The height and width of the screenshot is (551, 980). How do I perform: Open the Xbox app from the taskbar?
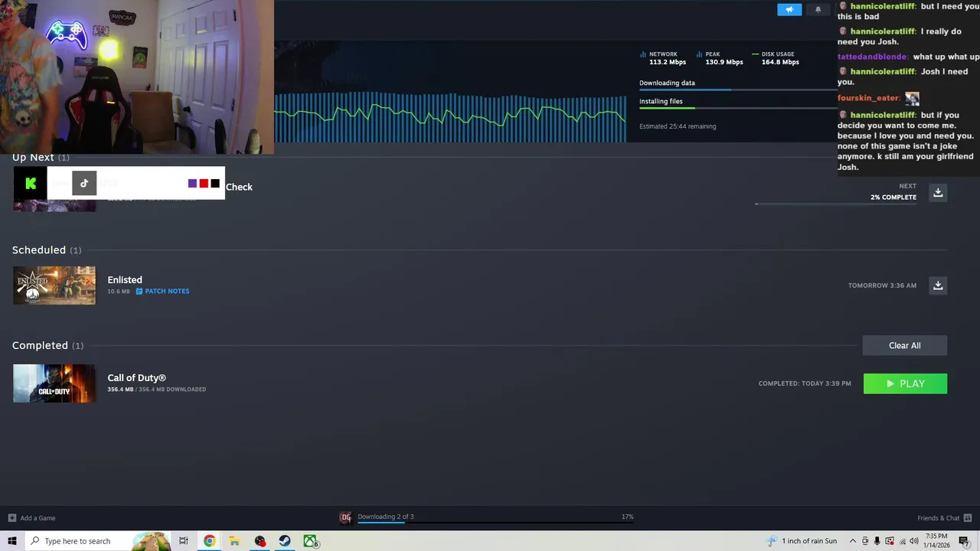[310, 541]
